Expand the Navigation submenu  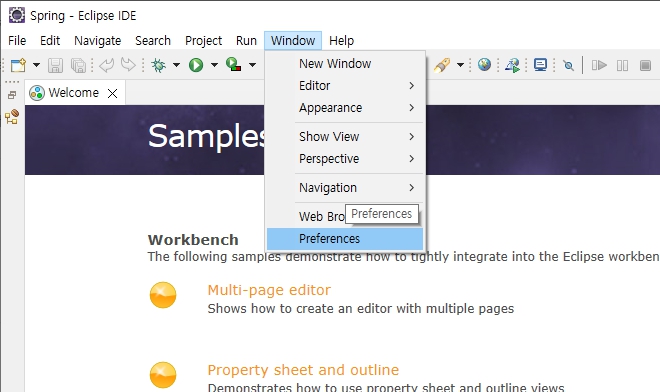(x=345, y=187)
